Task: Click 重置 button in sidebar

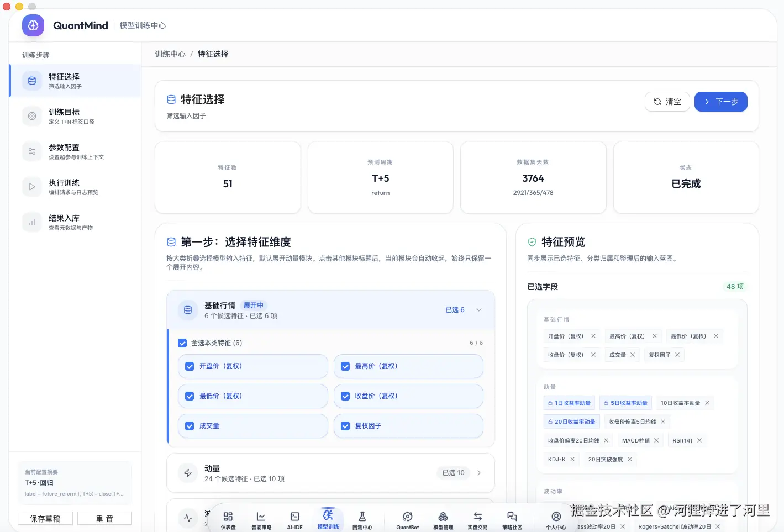Action: tap(104, 519)
